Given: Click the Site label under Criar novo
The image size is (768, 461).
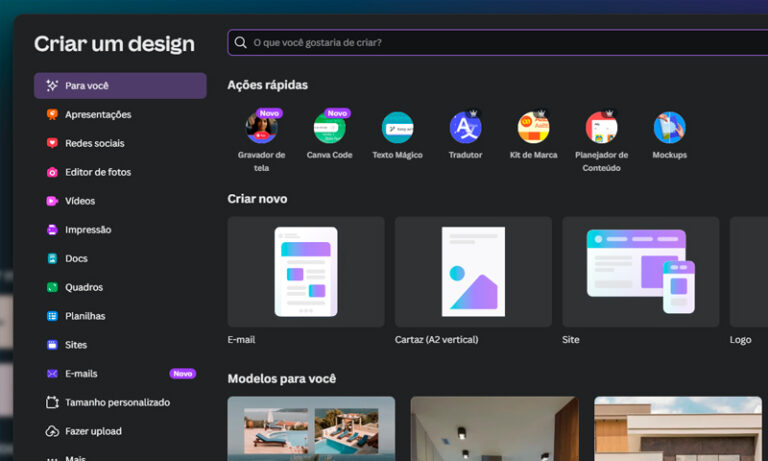Looking at the screenshot, I should coord(571,340).
